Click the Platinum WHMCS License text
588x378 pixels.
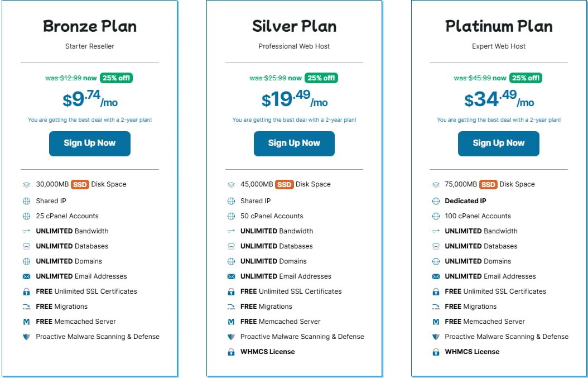[x=472, y=352]
